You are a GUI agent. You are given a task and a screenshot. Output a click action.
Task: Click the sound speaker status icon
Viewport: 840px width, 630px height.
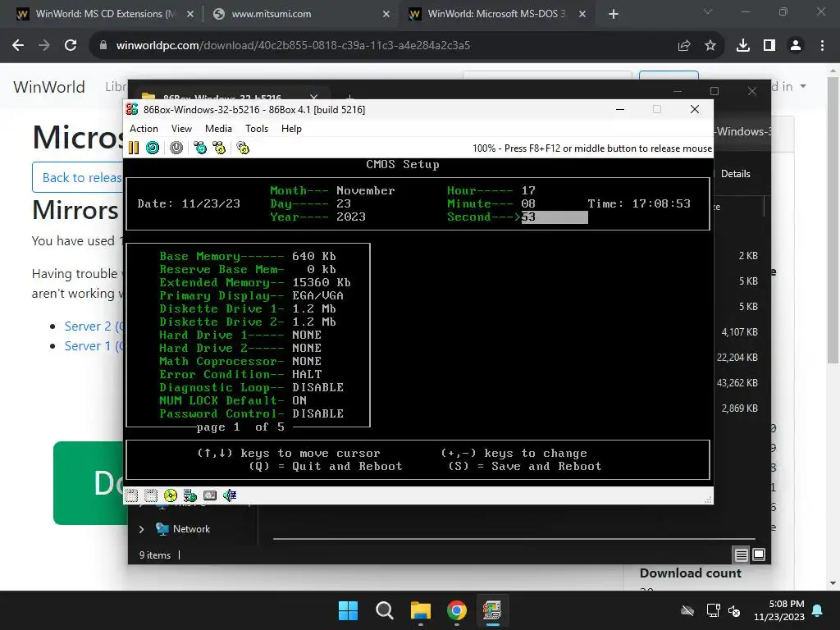[230, 495]
